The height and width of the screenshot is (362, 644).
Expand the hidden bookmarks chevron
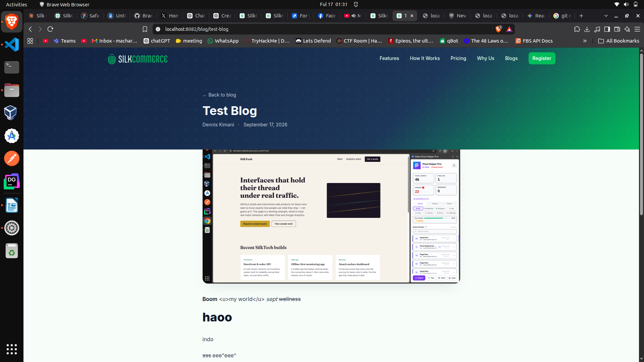point(585,41)
